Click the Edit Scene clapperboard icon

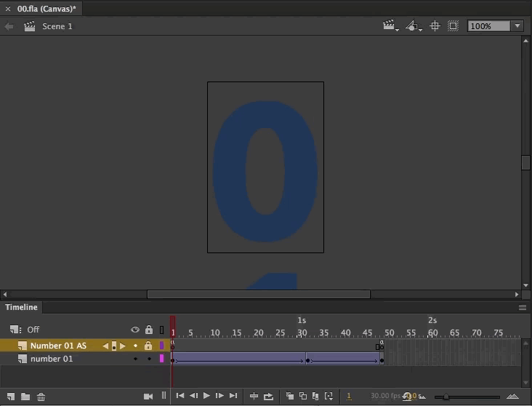coord(390,25)
